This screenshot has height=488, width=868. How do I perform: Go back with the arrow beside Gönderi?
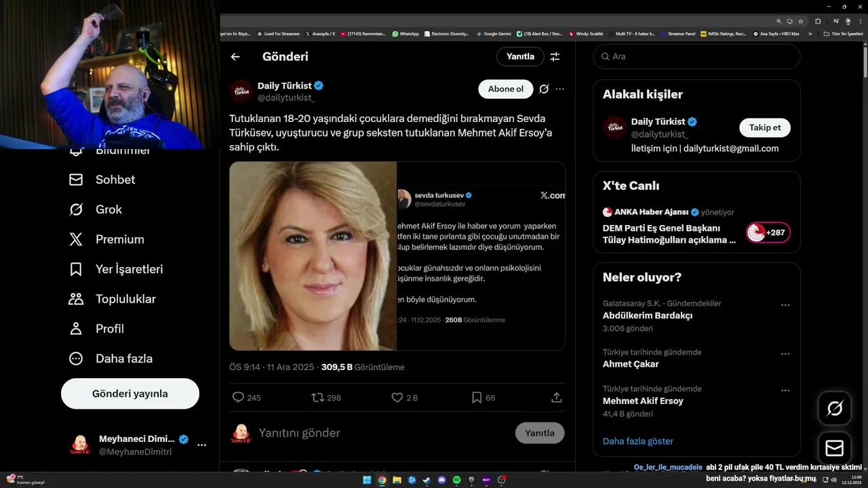coord(235,57)
